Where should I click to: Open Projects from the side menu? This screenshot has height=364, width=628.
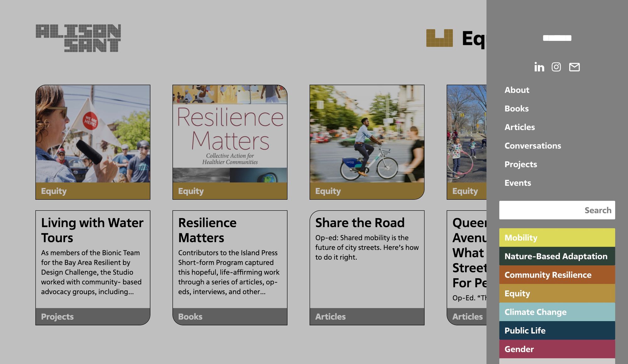click(x=521, y=164)
